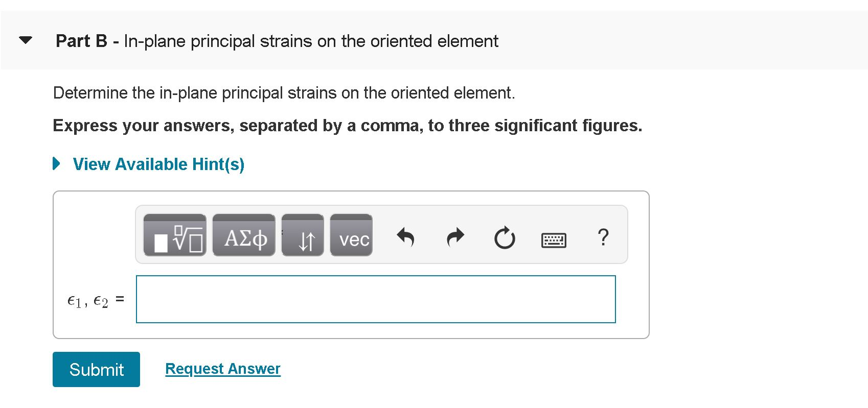Image resolution: width=868 pixels, height=408 pixels.
Task: Expand View Available Hints
Action: (x=158, y=164)
